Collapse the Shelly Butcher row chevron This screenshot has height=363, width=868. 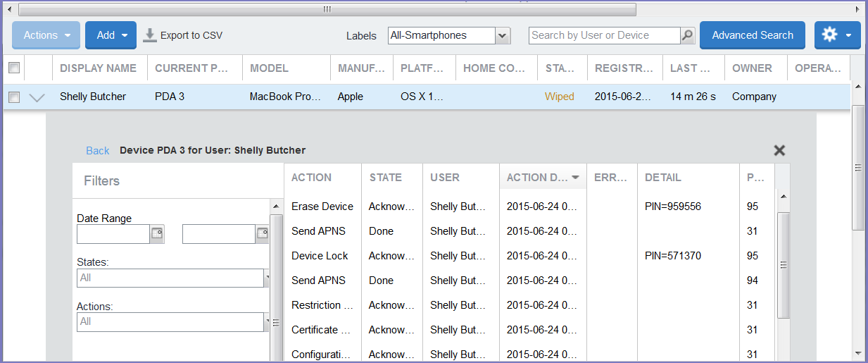point(37,97)
